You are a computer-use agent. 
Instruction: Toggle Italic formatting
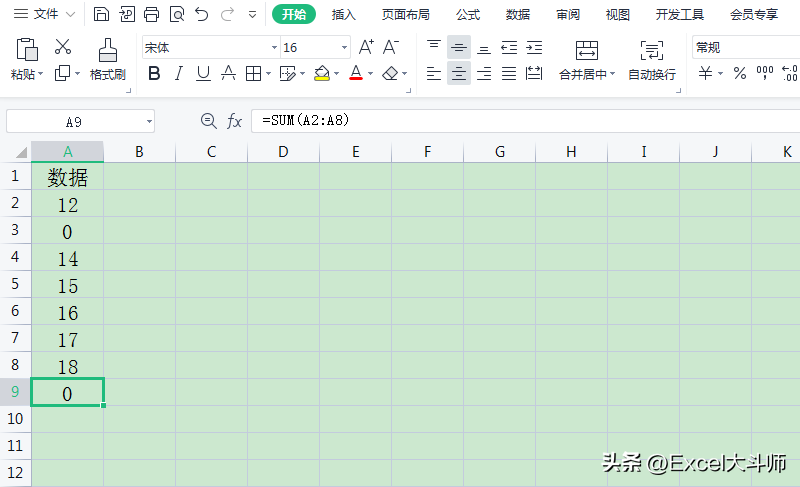point(179,74)
